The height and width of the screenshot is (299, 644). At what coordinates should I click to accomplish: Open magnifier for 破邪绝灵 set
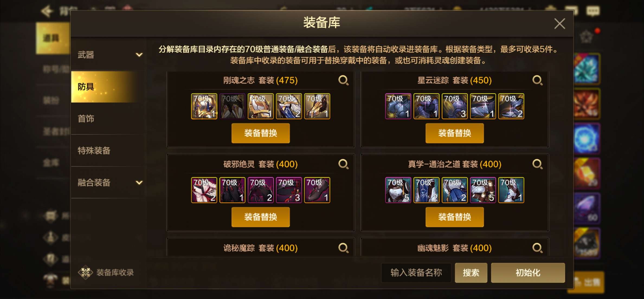click(x=343, y=164)
